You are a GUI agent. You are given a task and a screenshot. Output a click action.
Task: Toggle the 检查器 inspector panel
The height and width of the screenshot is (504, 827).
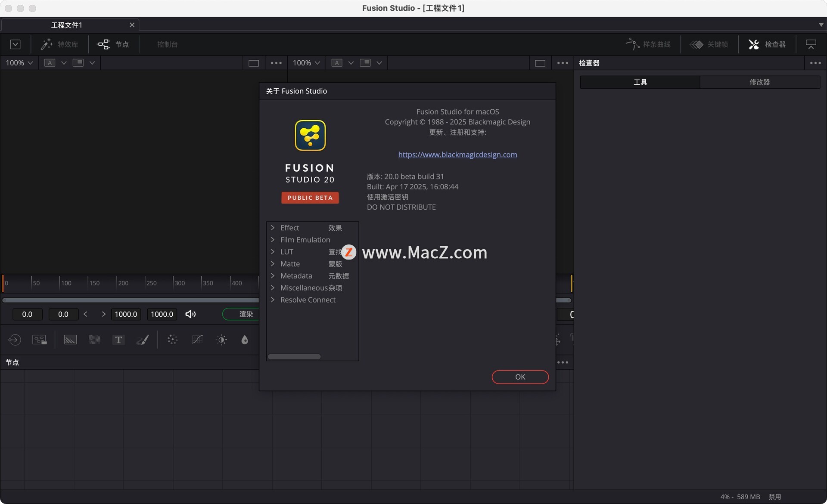[767, 44]
